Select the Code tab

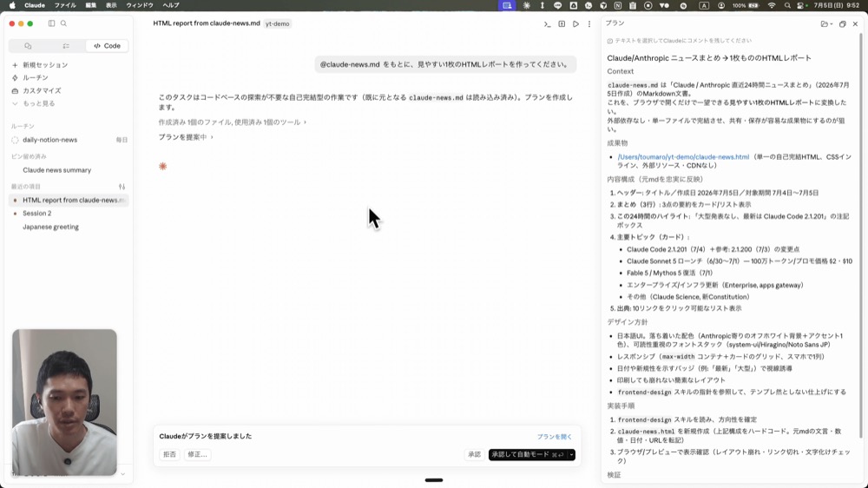coord(108,46)
